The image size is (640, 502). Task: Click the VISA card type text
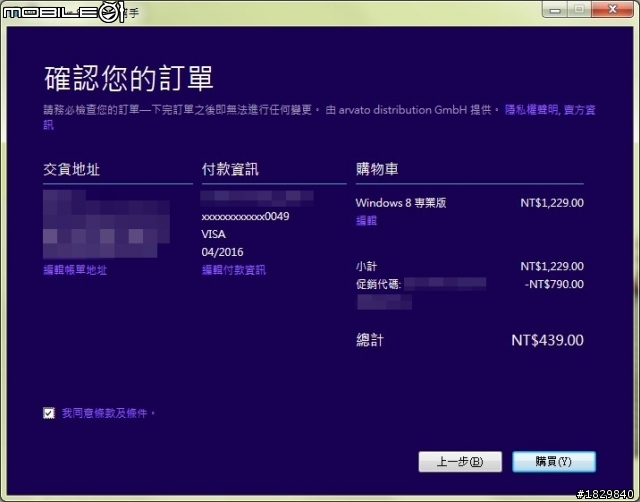tap(213, 234)
